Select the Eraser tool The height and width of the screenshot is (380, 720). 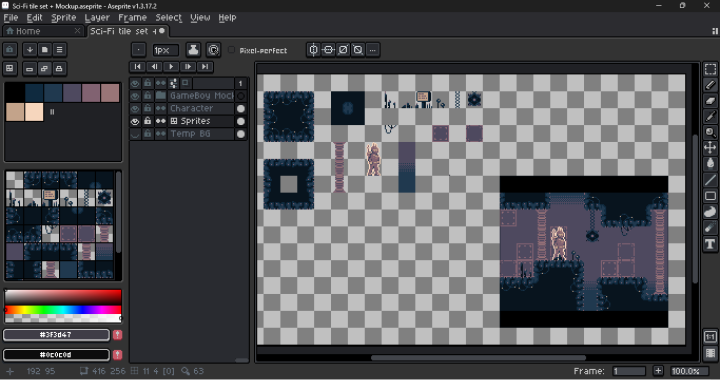pos(710,101)
